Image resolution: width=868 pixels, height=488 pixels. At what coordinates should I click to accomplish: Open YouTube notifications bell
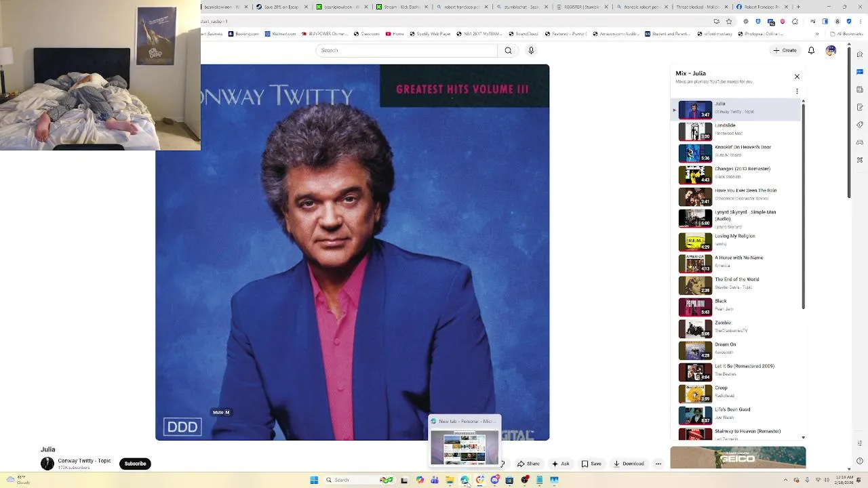pos(811,50)
